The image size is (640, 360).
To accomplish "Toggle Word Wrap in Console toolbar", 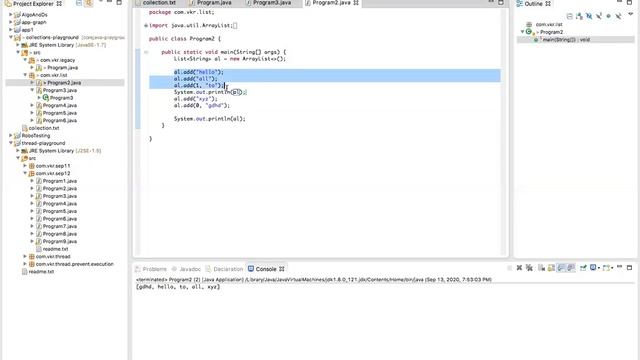I will (x=561, y=268).
